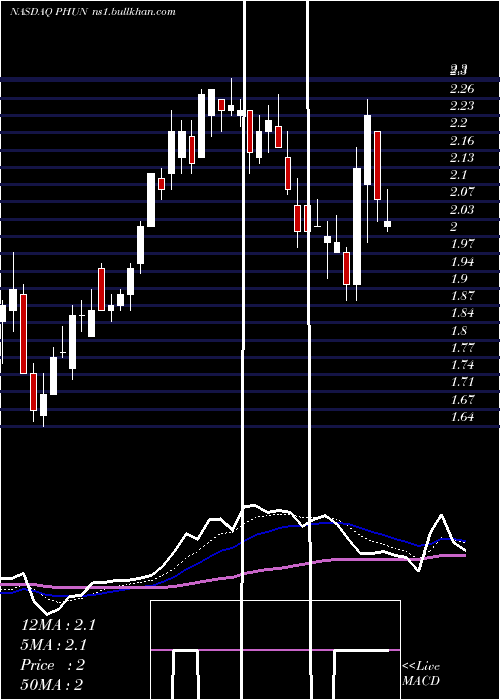This screenshot has height=700, width=500.
Task: Click the 1.74 price axis label
Action: 462,365
